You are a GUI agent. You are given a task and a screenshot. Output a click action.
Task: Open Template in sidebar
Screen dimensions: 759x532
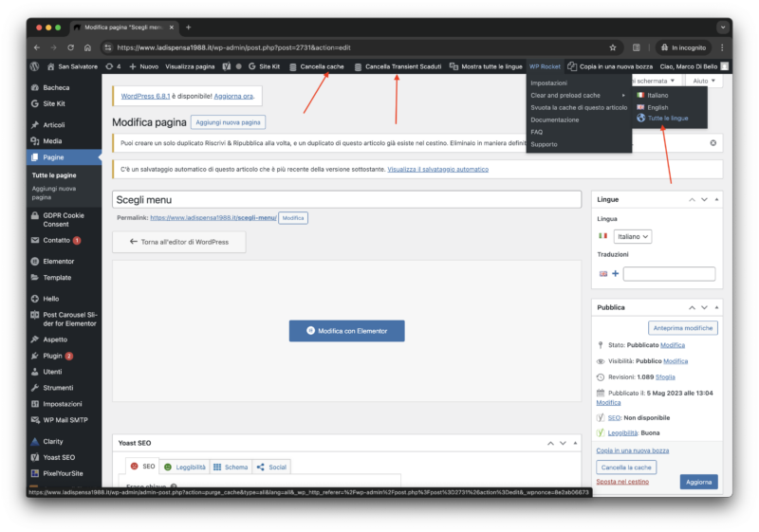point(57,278)
